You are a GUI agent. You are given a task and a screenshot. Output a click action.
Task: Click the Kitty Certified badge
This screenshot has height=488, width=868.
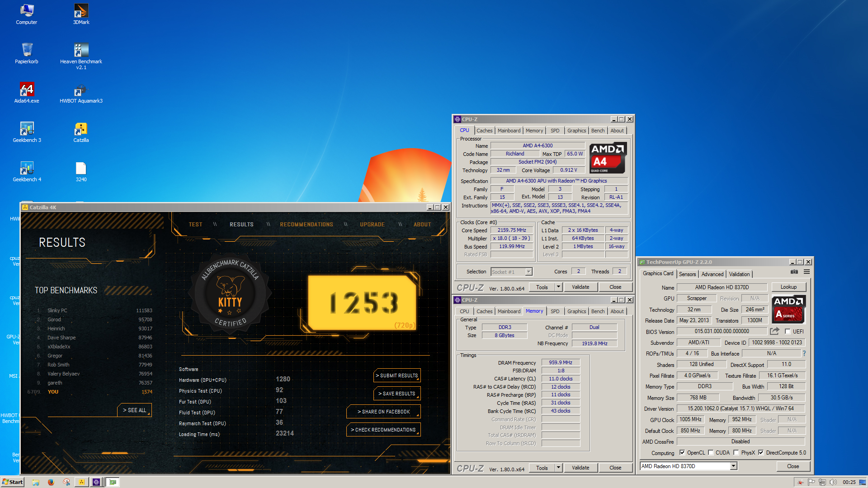(x=231, y=293)
